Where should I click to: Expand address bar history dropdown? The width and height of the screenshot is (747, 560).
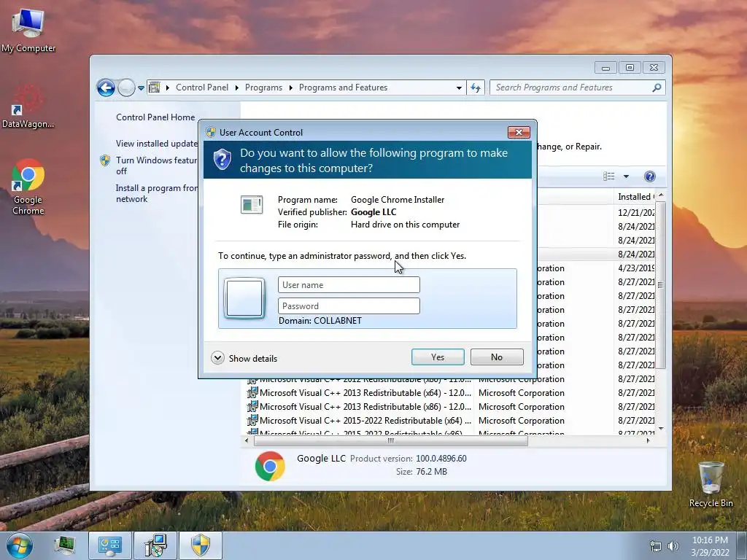coord(459,87)
